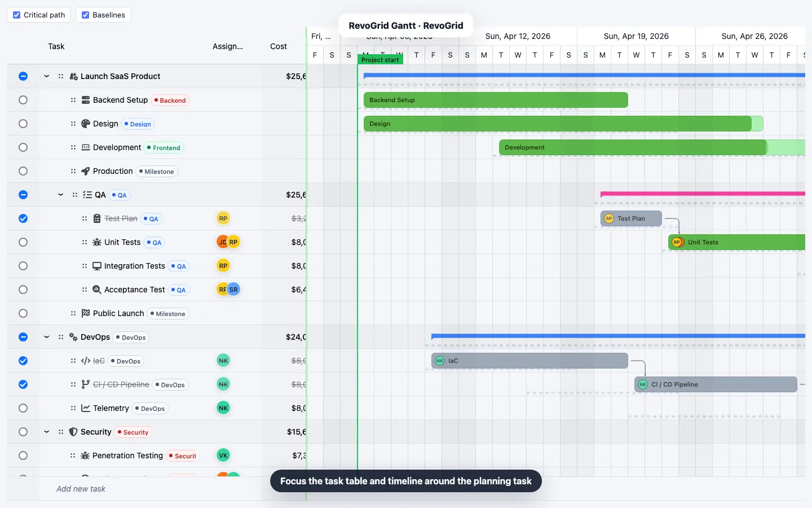Click the Backend Setup server icon
812x508 pixels.
point(86,100)
